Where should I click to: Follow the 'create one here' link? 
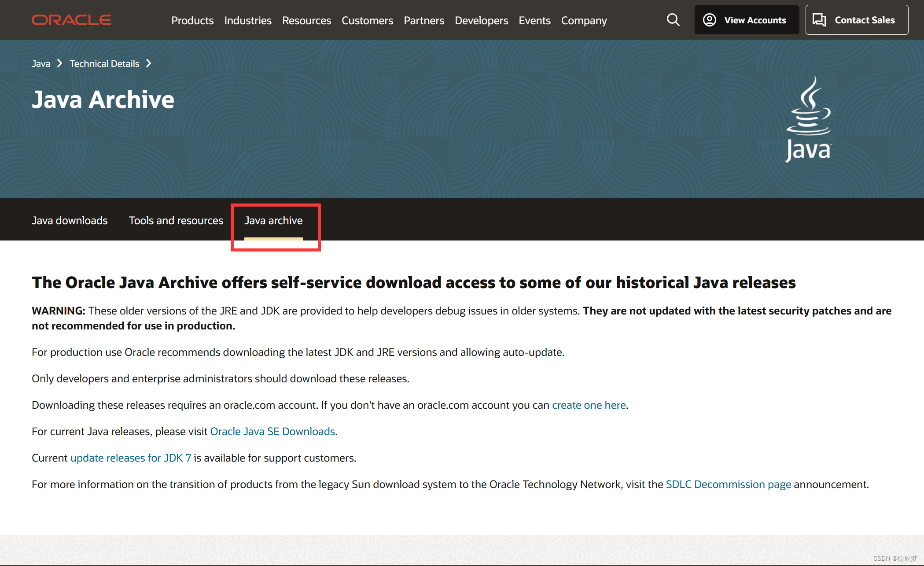point(589,405)
